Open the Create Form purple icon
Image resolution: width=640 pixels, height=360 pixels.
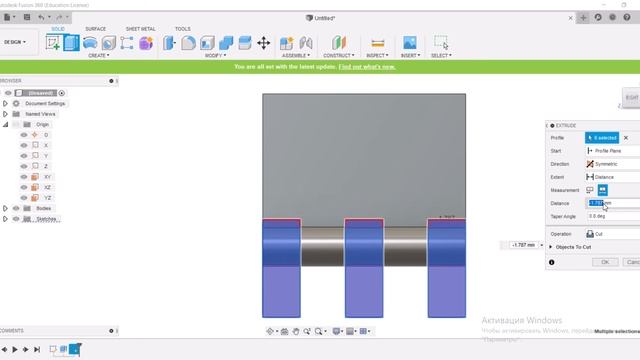[146, 43]
